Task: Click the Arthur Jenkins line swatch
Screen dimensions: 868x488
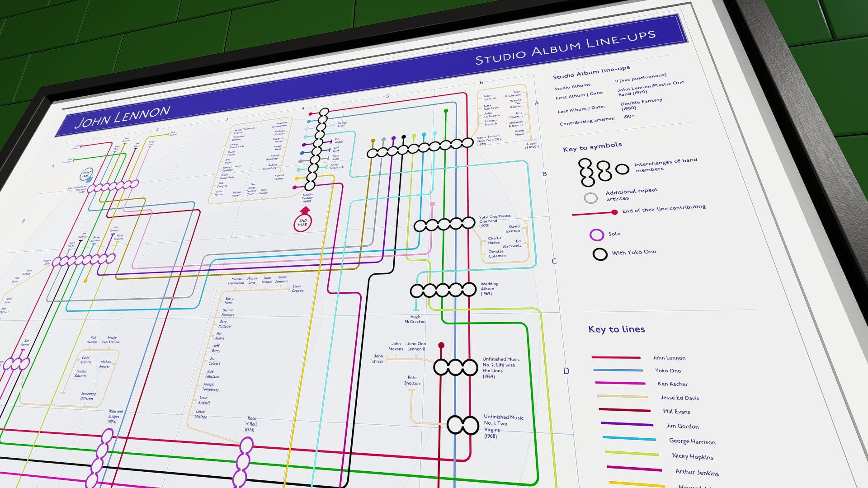Action: pos(634,469)
